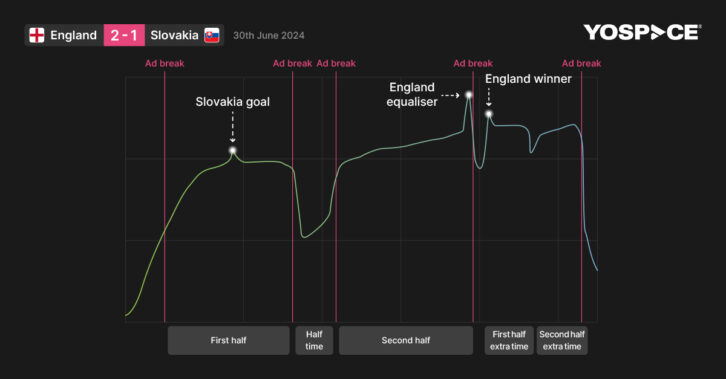Click the Second half period block

tap(406, 341)
